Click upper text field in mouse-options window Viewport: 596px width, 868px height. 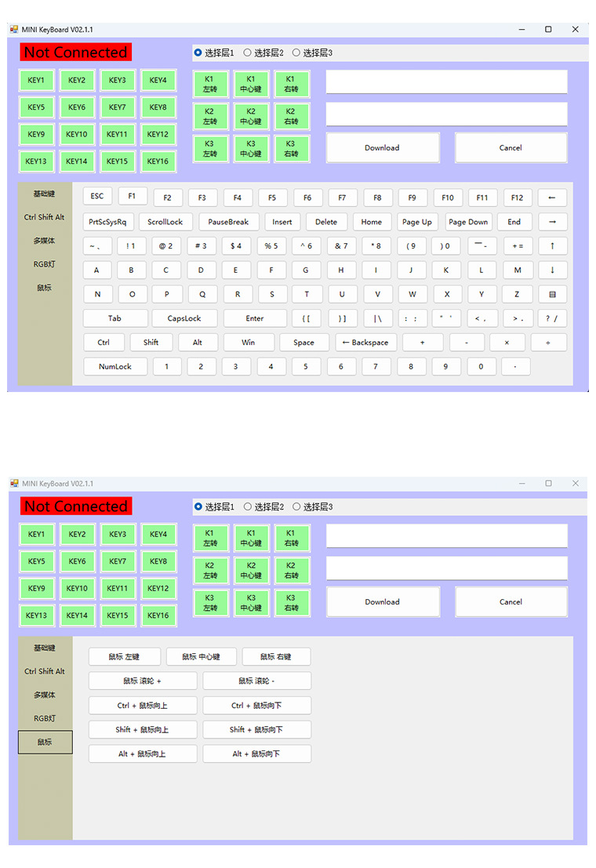[x=446, y=536]
